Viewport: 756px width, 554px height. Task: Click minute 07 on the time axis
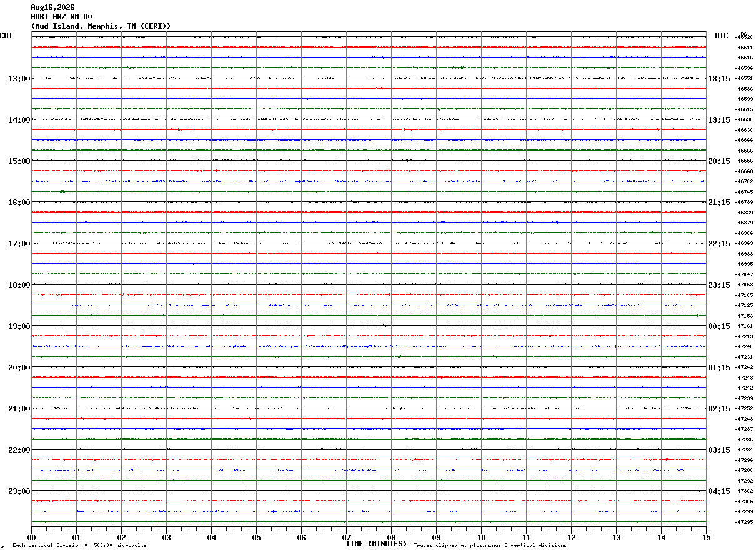[x=346, y=537]
